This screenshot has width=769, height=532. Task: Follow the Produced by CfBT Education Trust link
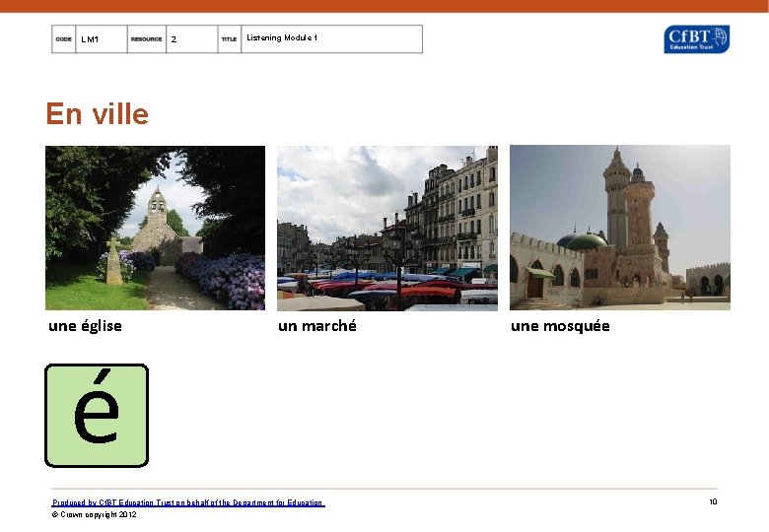point(188,502)
